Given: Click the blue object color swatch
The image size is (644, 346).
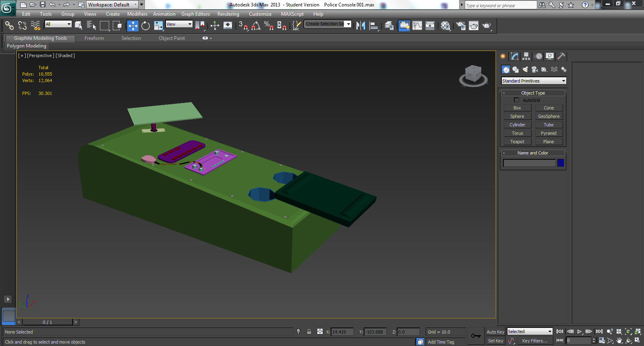Looking at the screenshot, I should [560, 163].
